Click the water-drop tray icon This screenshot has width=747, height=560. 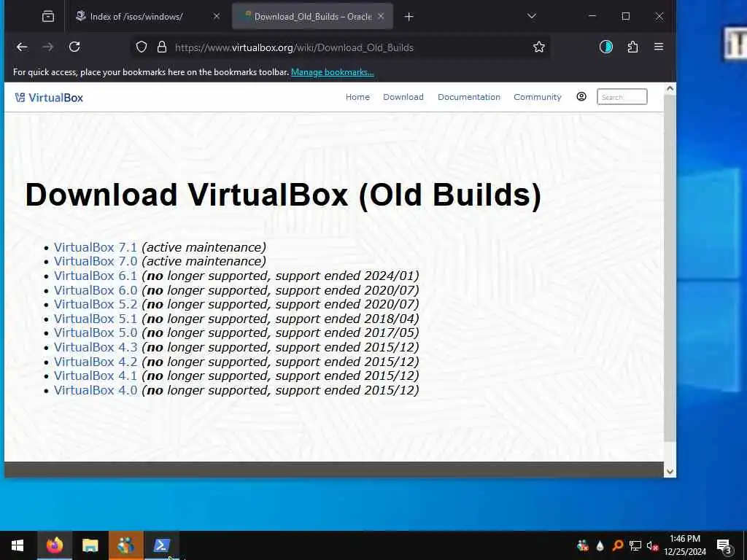coord(600,545)
